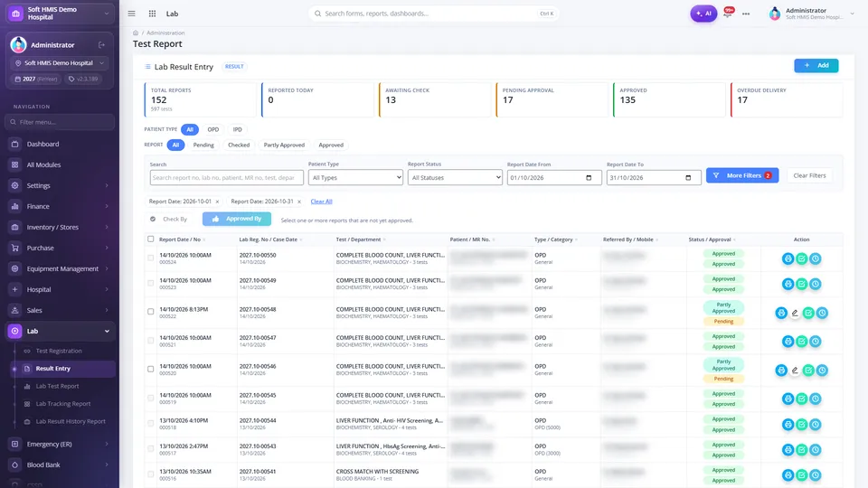Filter patient type by IPD
Viewport: 868px width, 488px height.
(x=238, y=129)
